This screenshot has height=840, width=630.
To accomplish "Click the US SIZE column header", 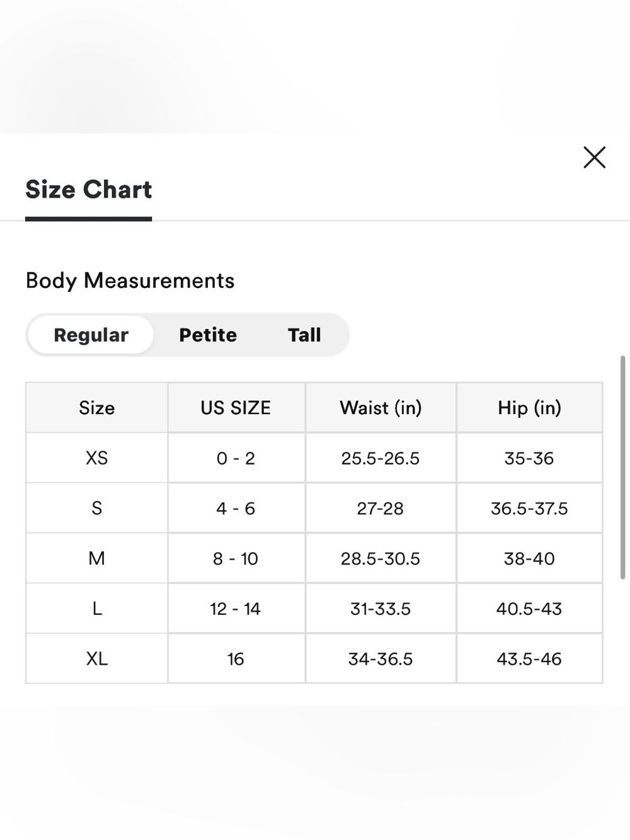I will (236, 408).
